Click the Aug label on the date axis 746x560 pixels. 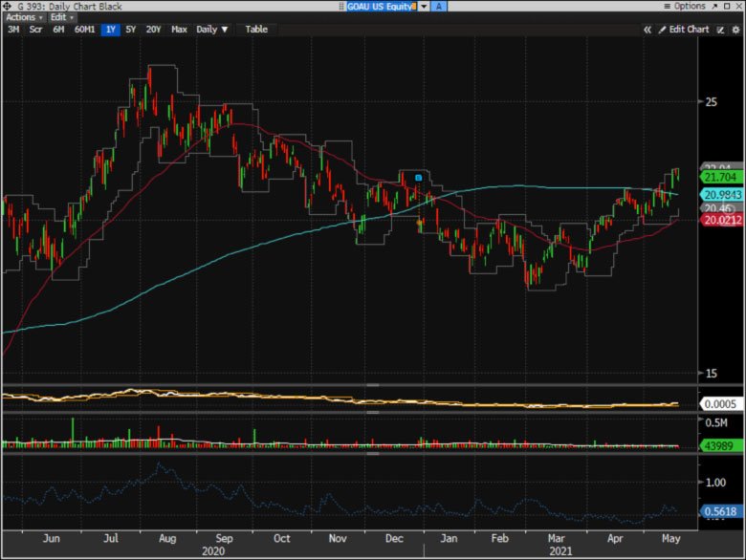point(167,539)
